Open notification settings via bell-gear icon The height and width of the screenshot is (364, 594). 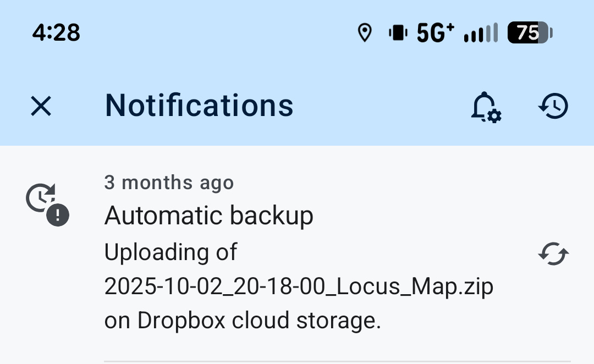coord(486,107)
